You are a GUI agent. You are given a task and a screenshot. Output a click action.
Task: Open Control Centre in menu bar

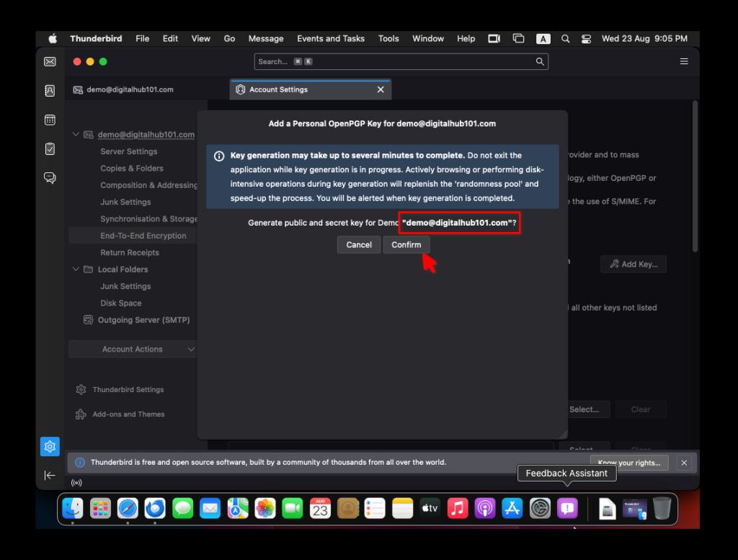coord(586,39)
